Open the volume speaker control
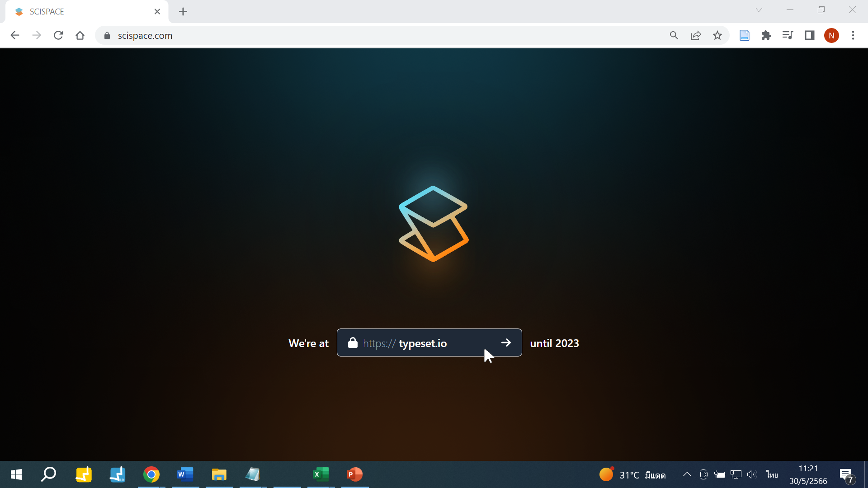Image resolution: width=868 pixels, height=488 pixels. coord(752,474)
